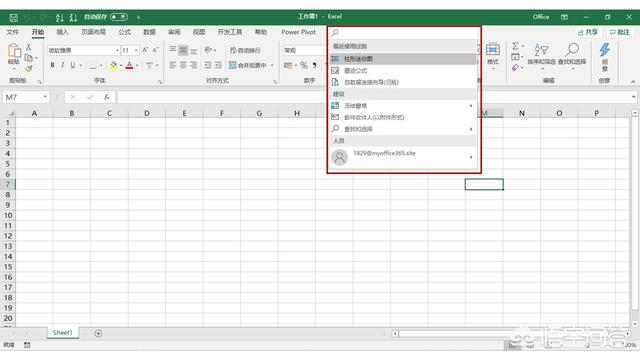Click the Fill down icon under AutoSum
Image resolution: width=640 pixels, height=360 pixels.
(x=516, y=57)
